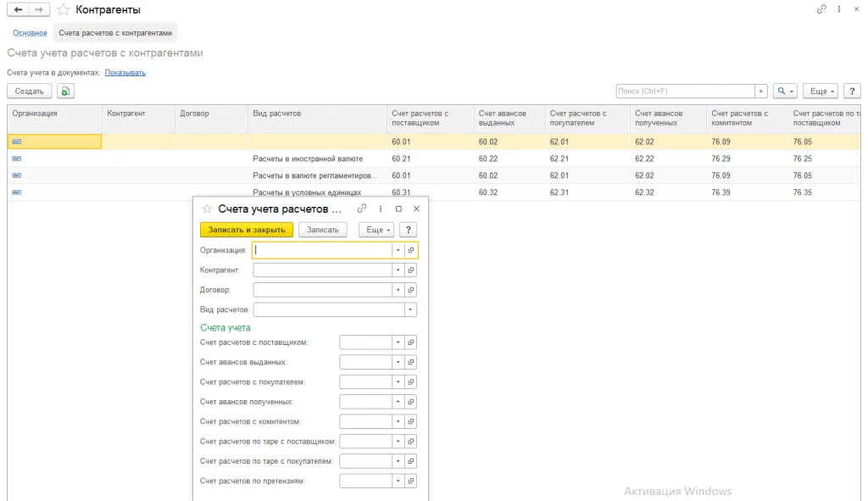Open form icon for Счет расчетов с поставщиком
This screenshot has width=868, height=501.
click(x=411, y=342)
